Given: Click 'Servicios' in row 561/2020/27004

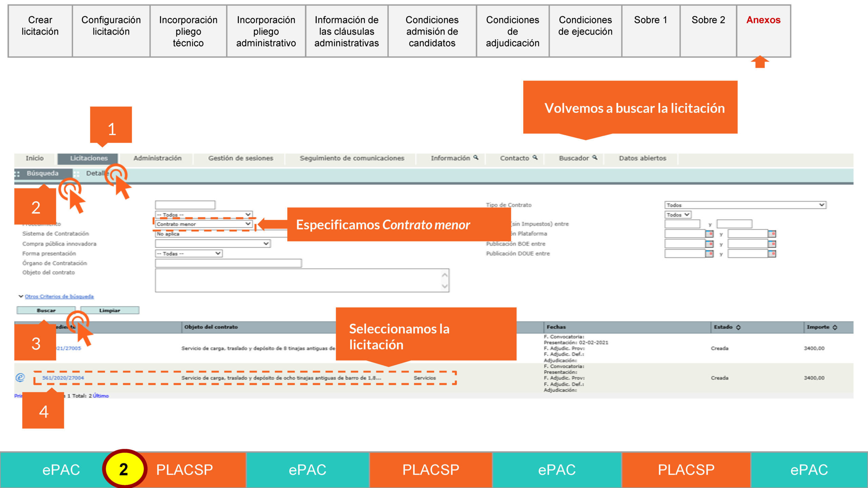Looking at the screenshot, I should point(425,378).
